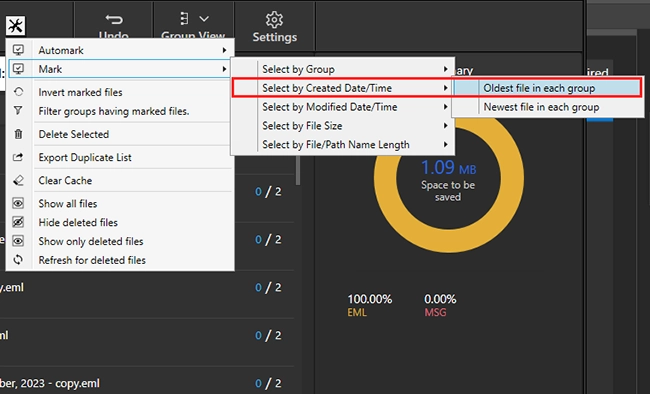The image size is (650, 394).
Task: Click the filter funnel icon
Action: pyautogui.click(x=18, y=111)
